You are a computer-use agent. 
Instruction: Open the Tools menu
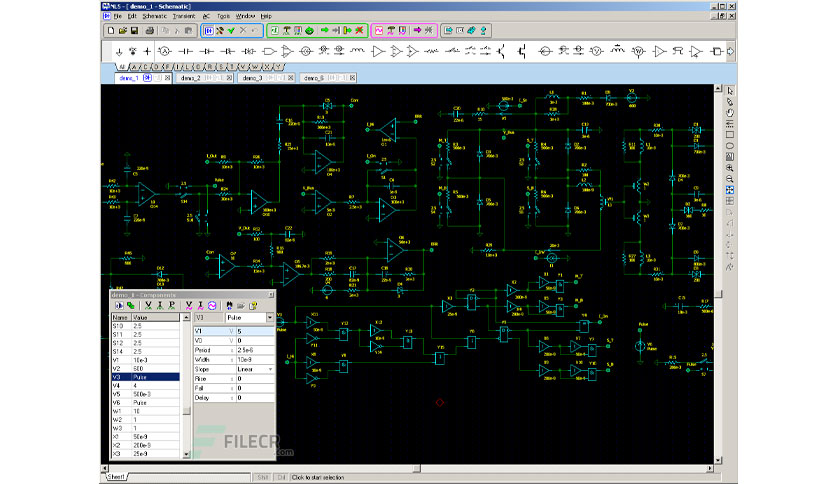(x=223, y=17)
